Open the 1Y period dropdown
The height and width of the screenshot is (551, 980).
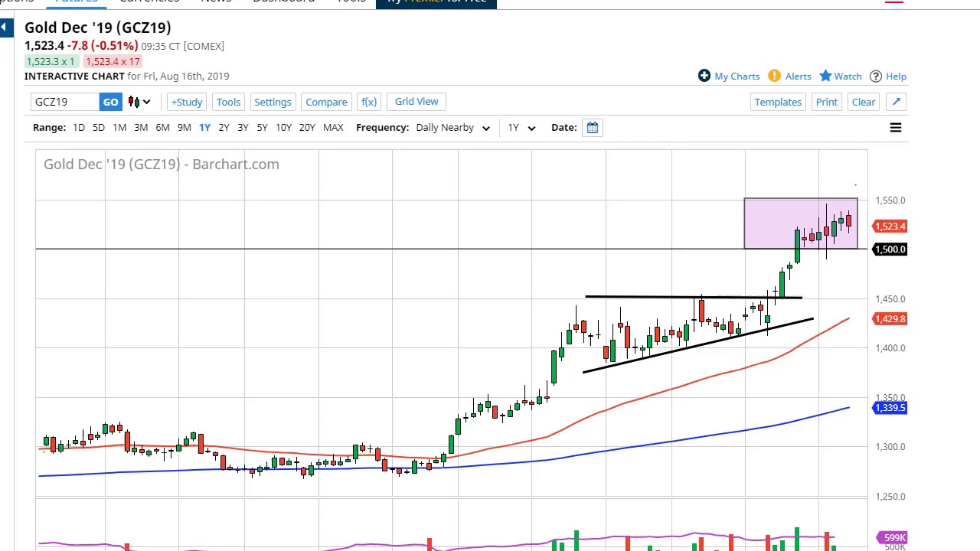point(521,128)
